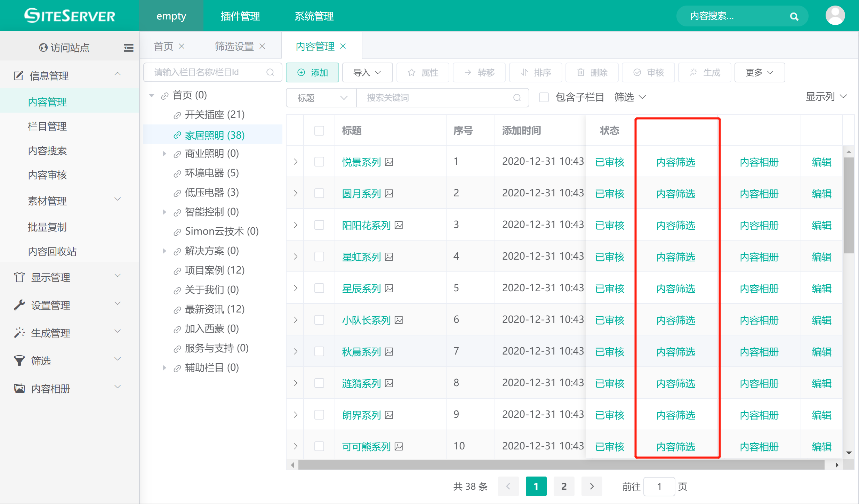The image size is (859, 504).
Task: Click the 添加 button
Action: [312, 72]
